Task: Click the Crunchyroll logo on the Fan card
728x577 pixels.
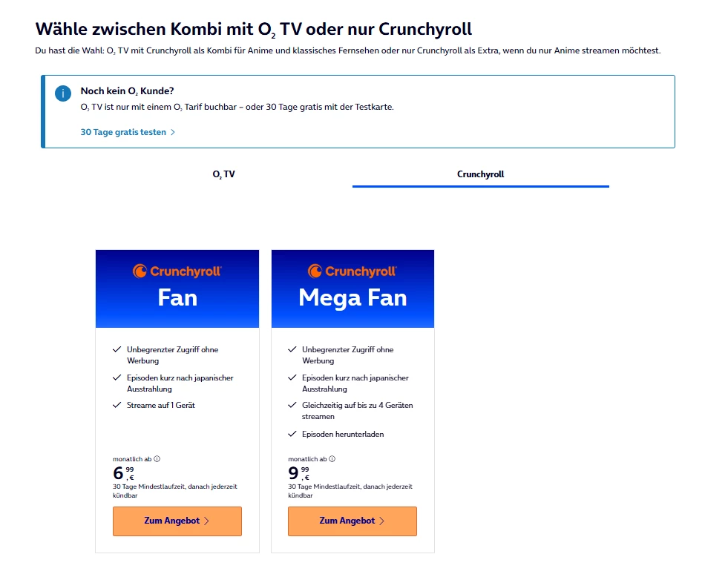Action: click(177, 271)
